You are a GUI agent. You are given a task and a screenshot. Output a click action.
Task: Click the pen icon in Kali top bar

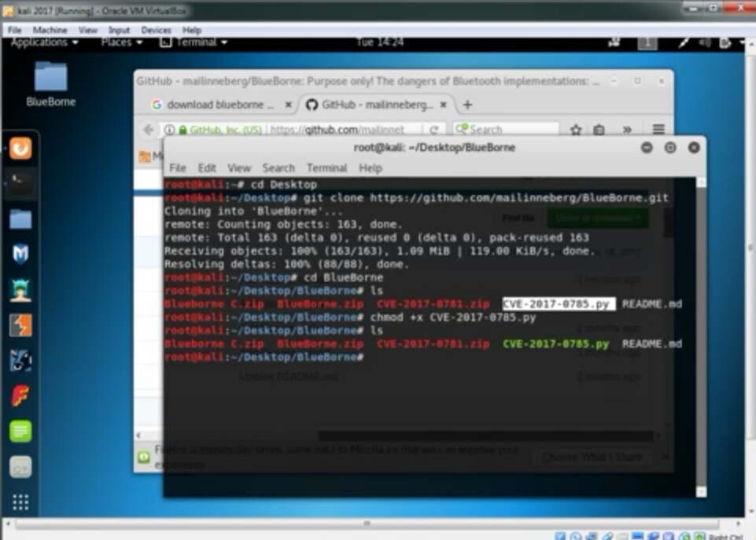pos(683,43)
